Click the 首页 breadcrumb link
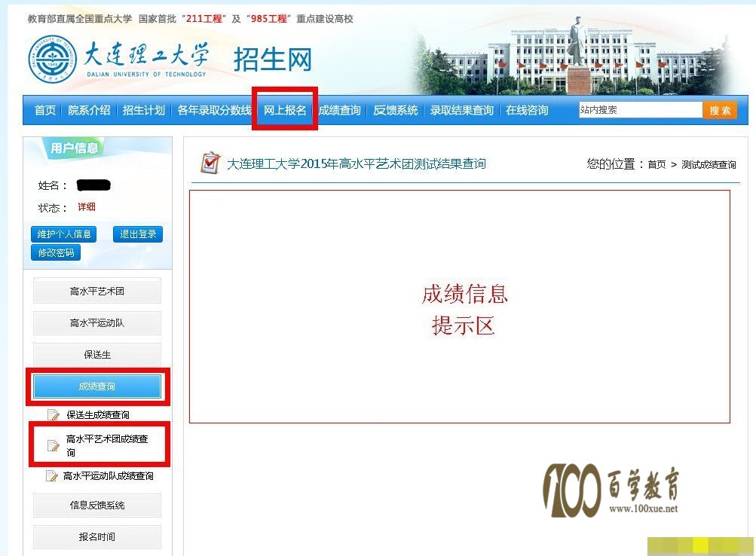Viewport: 756px width, 556px height. tap(657, 165)
